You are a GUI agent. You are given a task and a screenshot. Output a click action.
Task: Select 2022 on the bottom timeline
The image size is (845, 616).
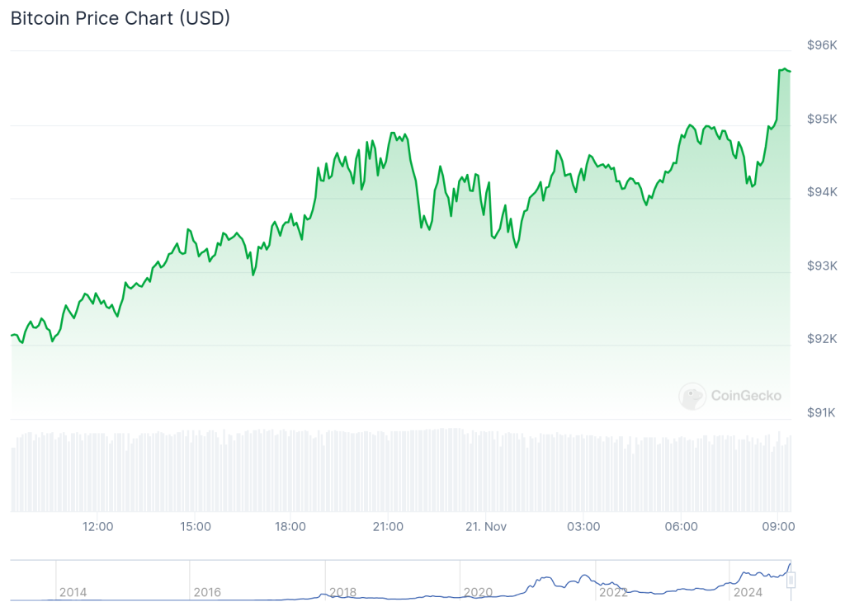point(613,592)
